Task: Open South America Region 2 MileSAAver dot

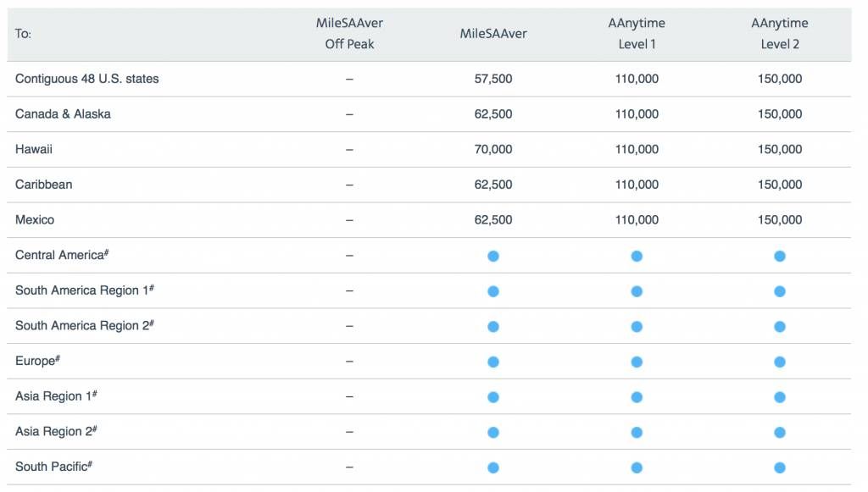Action: tap(493, 327)
